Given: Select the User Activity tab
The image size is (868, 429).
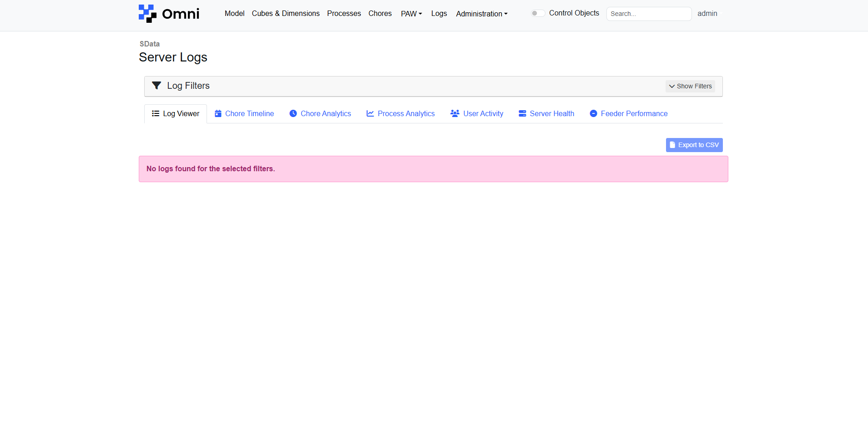Looking at the screenshot, I should tap(477, 114).
